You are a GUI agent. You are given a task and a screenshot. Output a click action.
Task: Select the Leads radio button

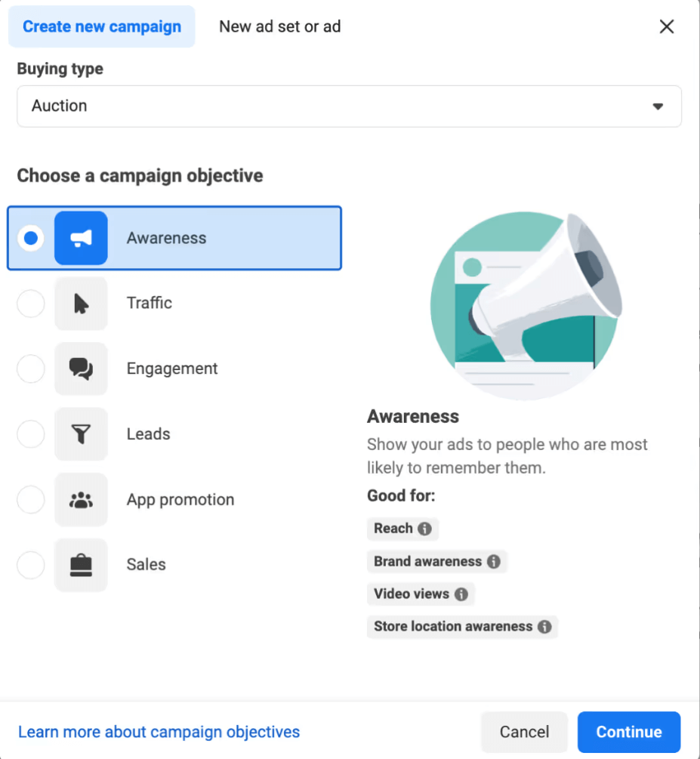[x=31, y=434]
